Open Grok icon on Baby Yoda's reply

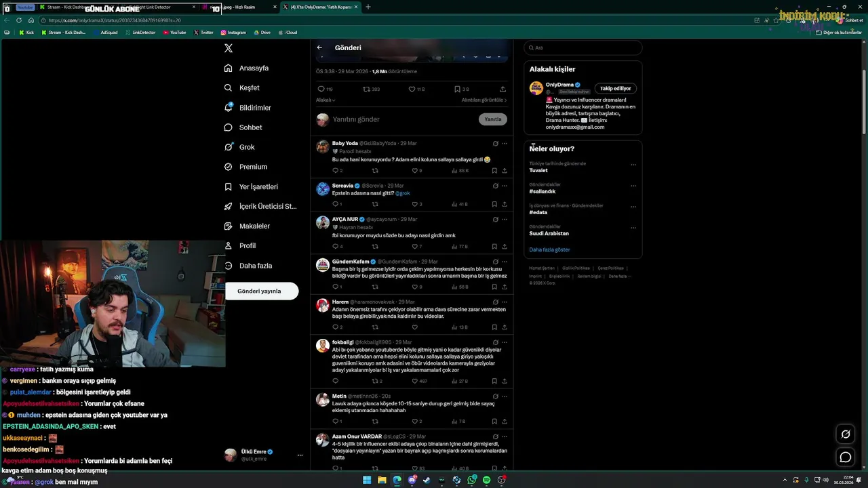tap(496, 144)
